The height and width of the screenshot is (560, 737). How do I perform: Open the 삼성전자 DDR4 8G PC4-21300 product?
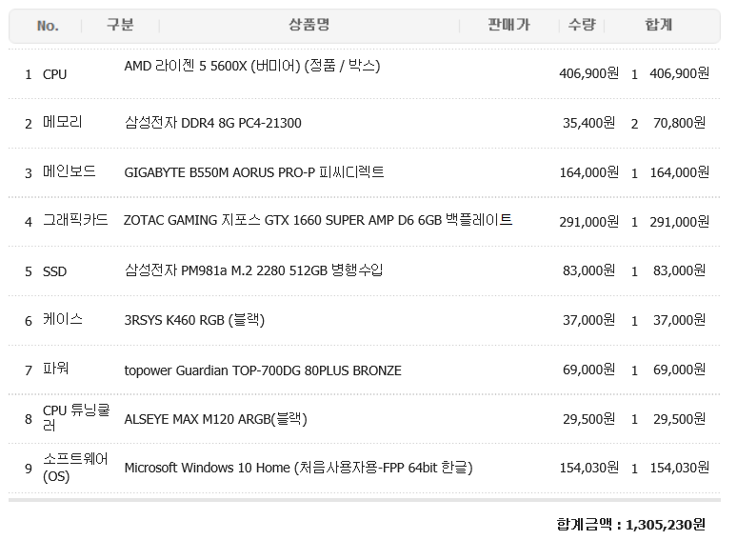212,123
